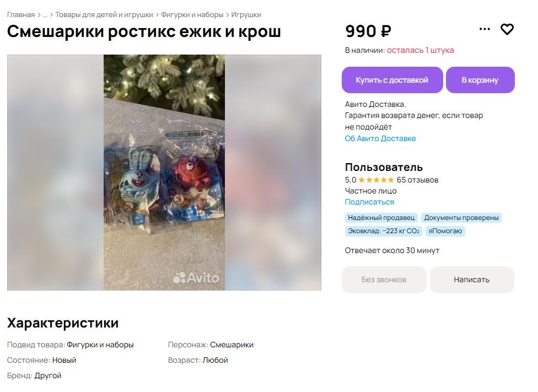Add listing to favorites with heart icon
This screenshot has height=392, width=538.
click(507, 29)
